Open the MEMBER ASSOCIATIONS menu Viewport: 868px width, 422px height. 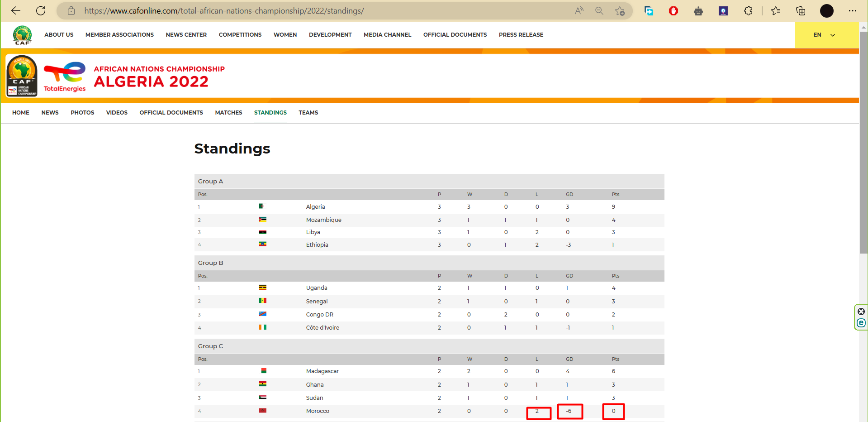pyautogui.click(x=119, y=35)
